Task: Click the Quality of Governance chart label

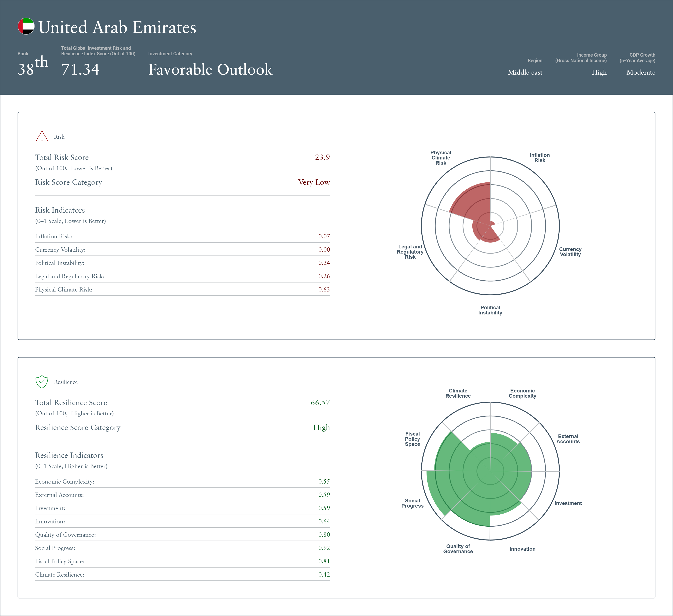Action: click(458, 548)
